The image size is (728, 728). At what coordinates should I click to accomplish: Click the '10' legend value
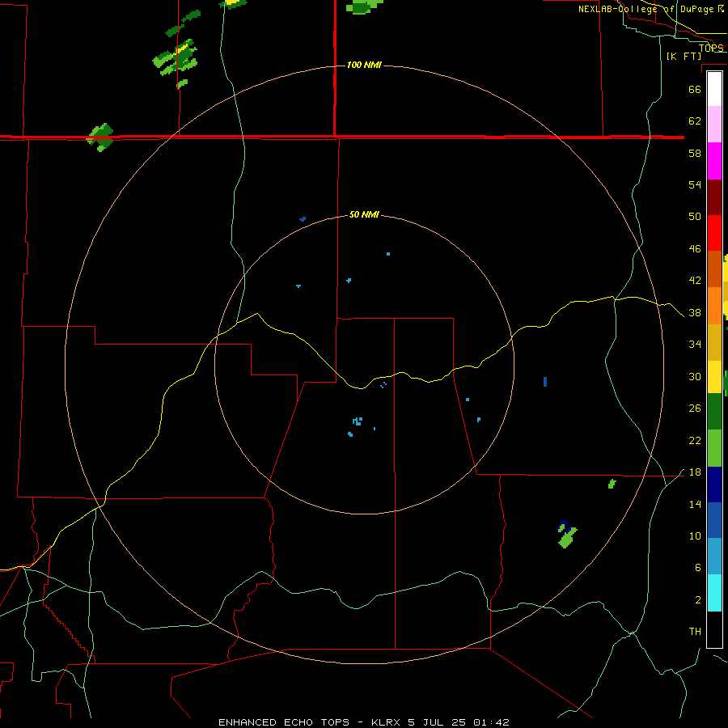coord(695,536)
